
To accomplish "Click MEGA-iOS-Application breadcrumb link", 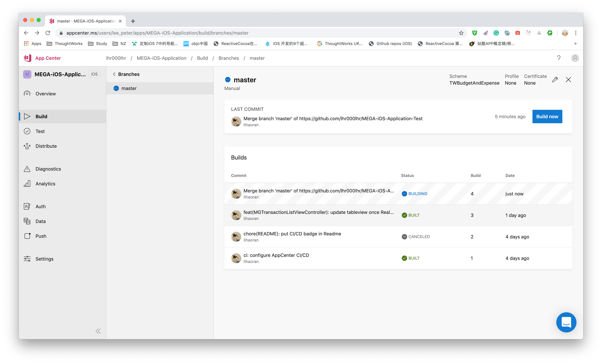I will click(161, 58).
